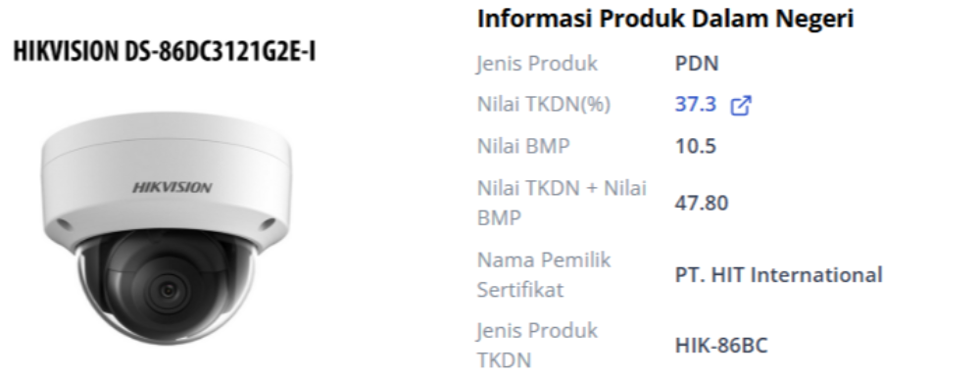Click the Nilai TKDN(%) label

(544, 104)
